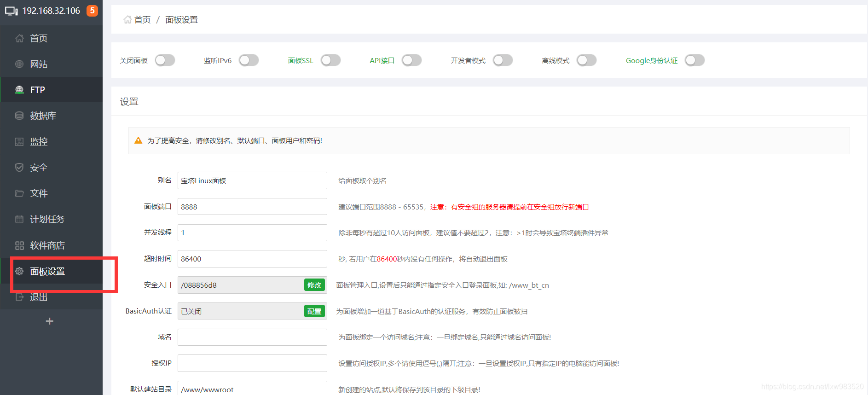Click the 面板设置 breadcrumb text
The width and height of the screenshot is (868, 395).
point(181,20)
